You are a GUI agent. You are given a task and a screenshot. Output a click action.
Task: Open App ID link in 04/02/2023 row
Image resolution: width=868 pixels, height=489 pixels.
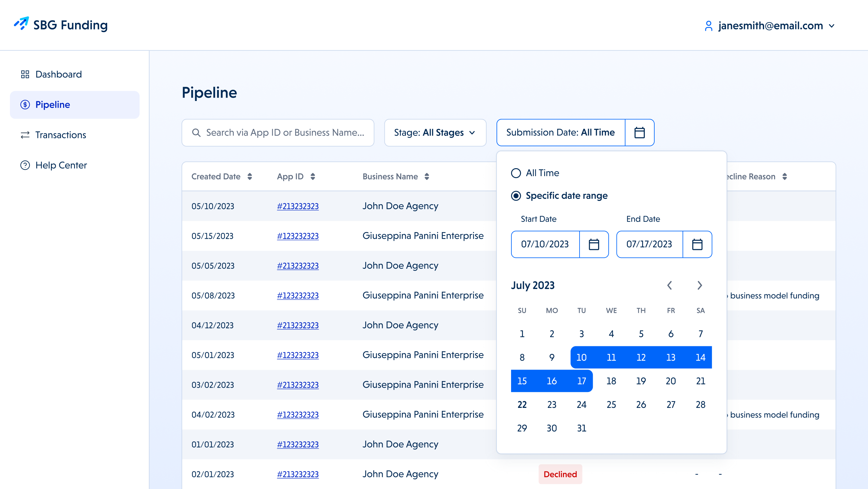297,415
